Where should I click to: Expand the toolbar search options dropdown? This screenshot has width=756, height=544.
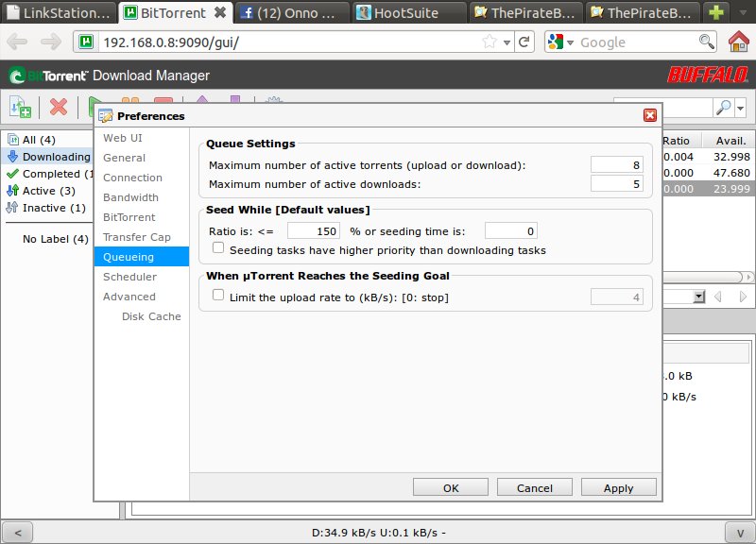(x=741, y=108)
